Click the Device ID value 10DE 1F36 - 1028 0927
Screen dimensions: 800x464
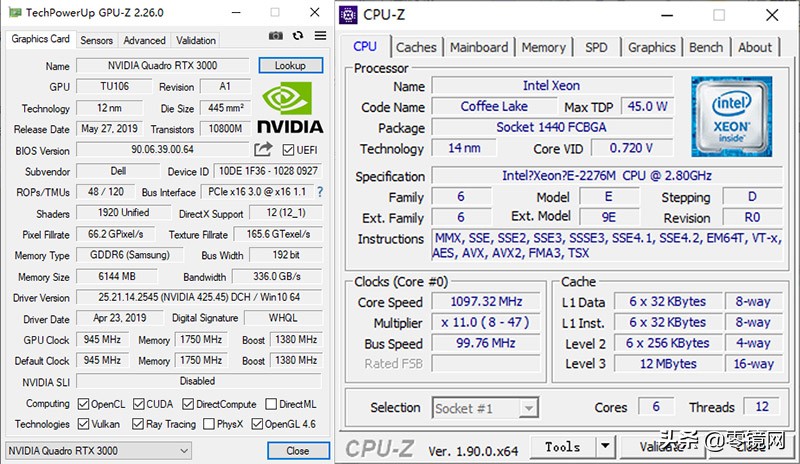coord(268,171)
